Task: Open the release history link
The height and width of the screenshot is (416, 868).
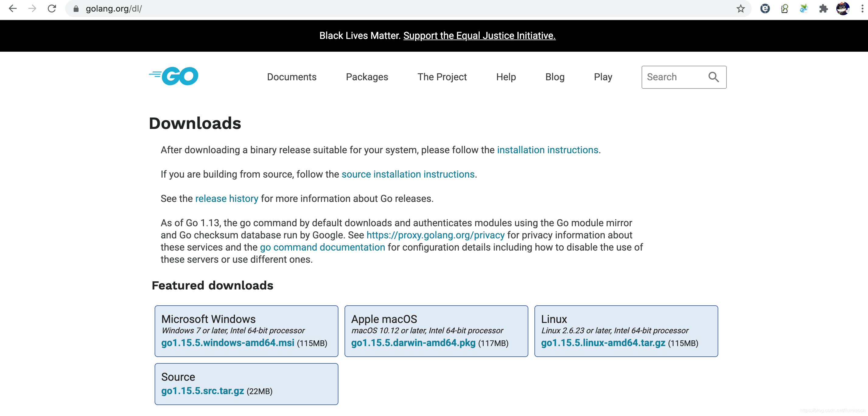Action: [226, 199]
